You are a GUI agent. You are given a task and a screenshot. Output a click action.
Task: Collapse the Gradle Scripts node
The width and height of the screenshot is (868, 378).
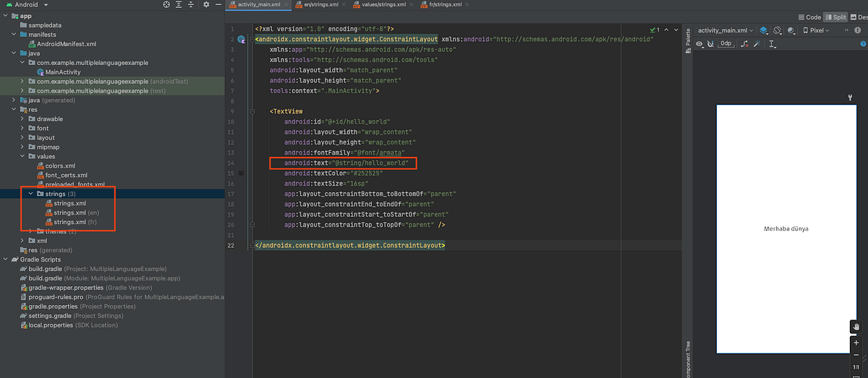coord(6,259)
